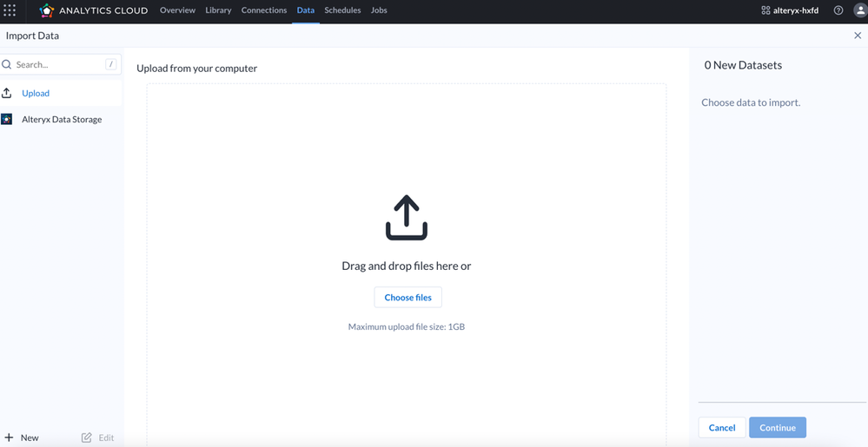Click the Edit connection label
This screenshot has height=447, width=868.
(106, 437)
